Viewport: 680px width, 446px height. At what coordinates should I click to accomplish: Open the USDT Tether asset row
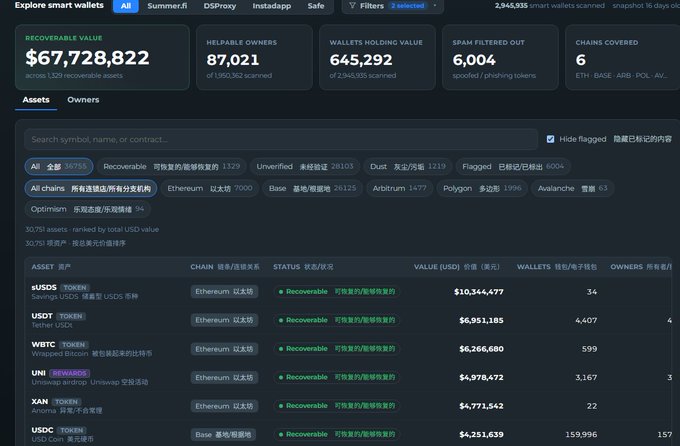(349, 320)
